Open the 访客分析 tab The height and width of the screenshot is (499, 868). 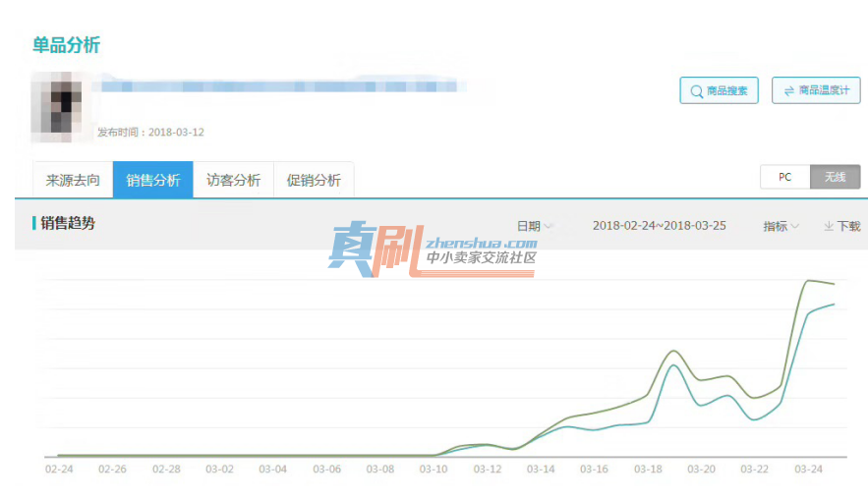tap(233, 180)
